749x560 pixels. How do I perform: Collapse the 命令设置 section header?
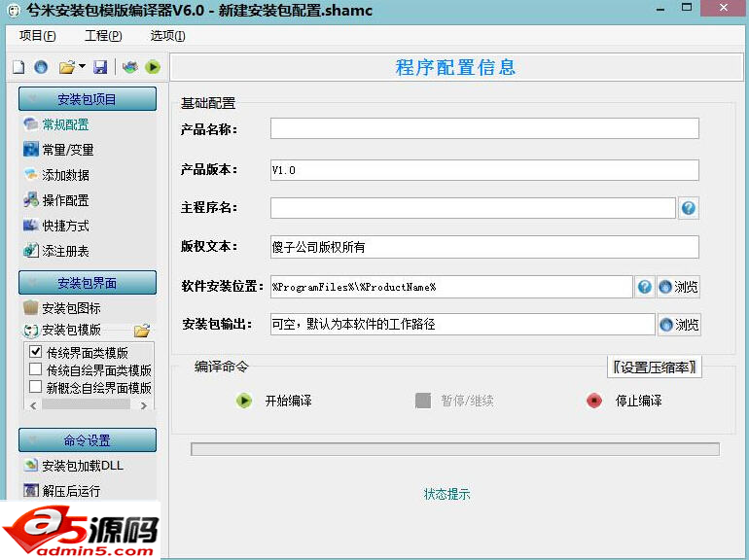click(x=88, y=439)
